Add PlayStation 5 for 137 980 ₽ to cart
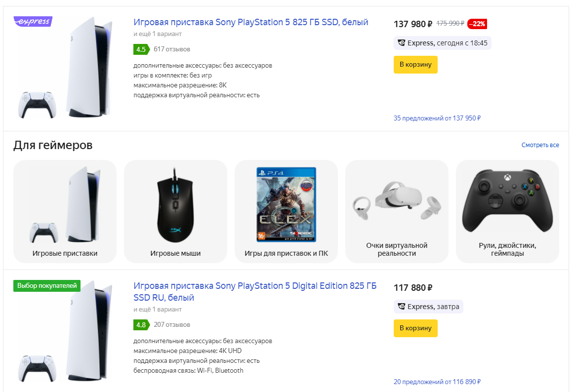Viewport: 575px width, 392px height. 415,65
